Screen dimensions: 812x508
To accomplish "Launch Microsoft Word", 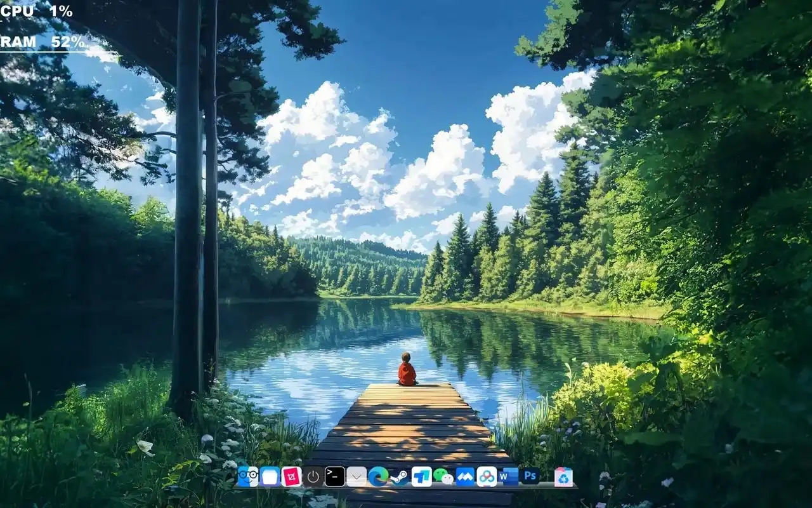I will click(509, 476).
